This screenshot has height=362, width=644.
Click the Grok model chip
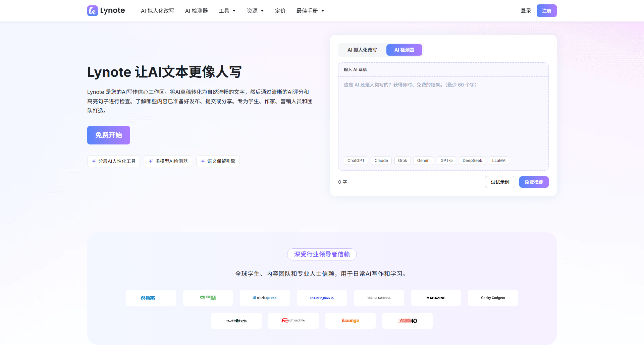(x=402, y=161)
